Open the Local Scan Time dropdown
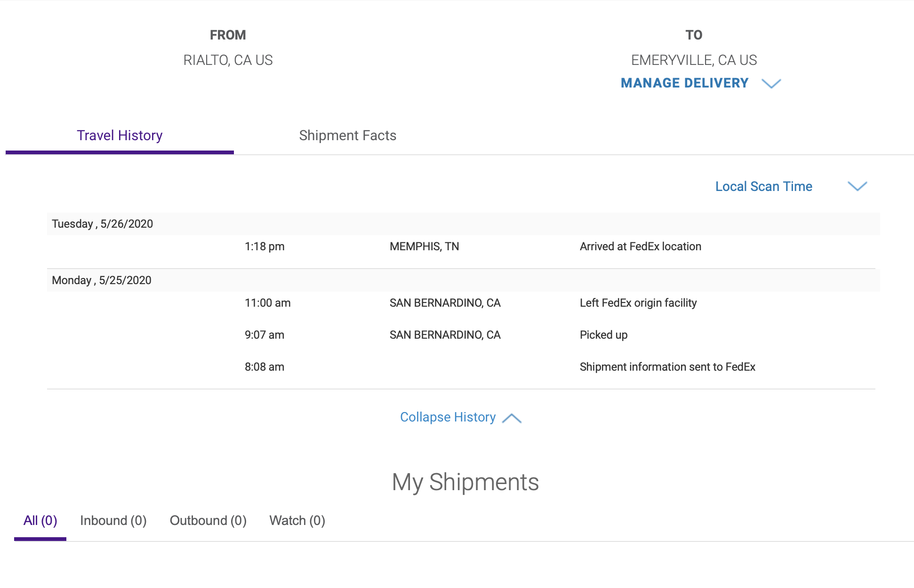The height and width of the screenshot is (588, 914). tap(763, 186)
